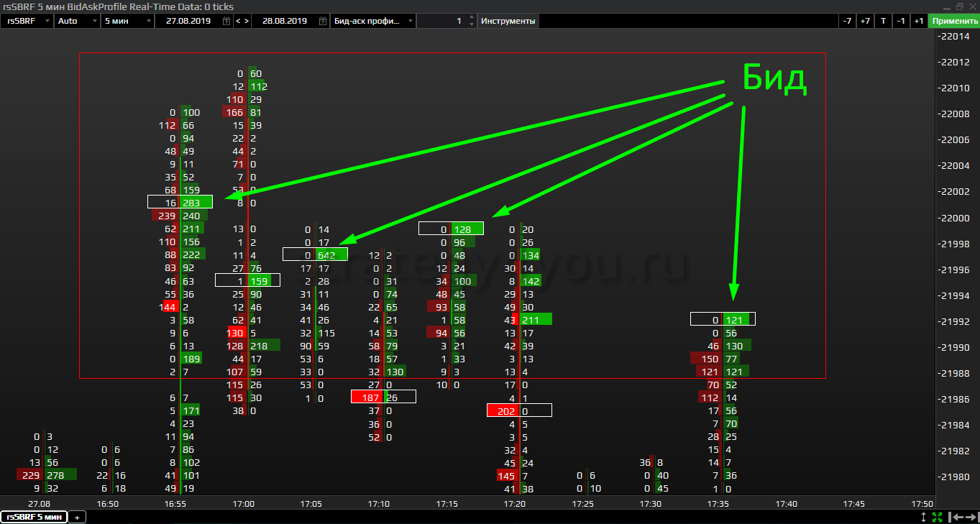Increase the numeric value with stepper arrows

tap(471, 18)
